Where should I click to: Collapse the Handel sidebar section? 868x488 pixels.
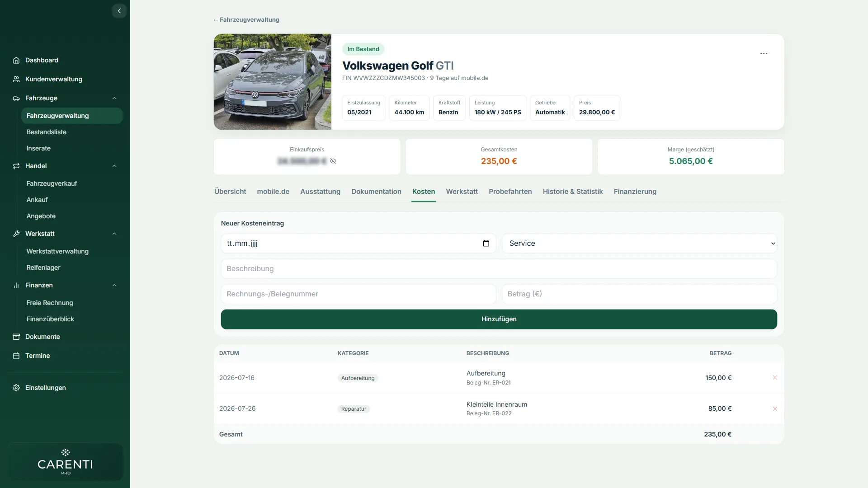click(x=114, y=166)
